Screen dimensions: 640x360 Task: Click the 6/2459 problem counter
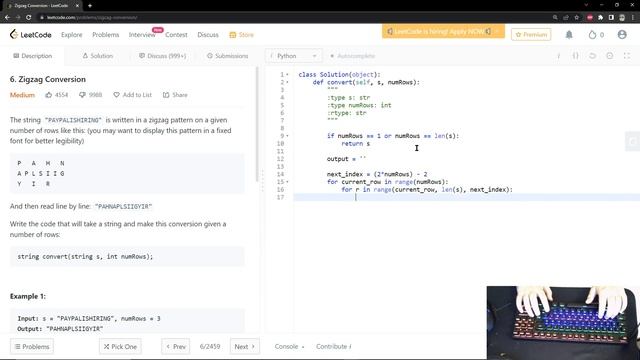210,347
